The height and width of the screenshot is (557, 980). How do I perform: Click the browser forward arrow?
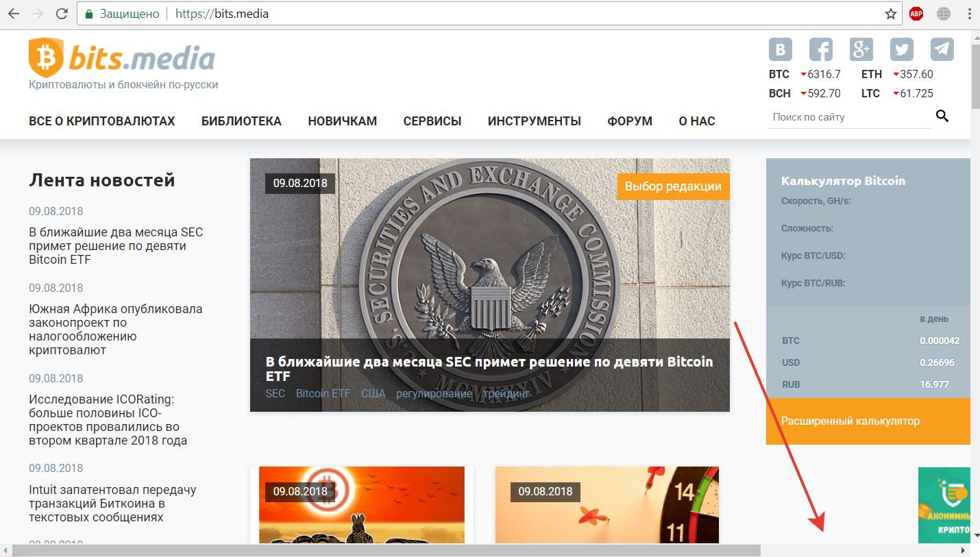point(38,14)
